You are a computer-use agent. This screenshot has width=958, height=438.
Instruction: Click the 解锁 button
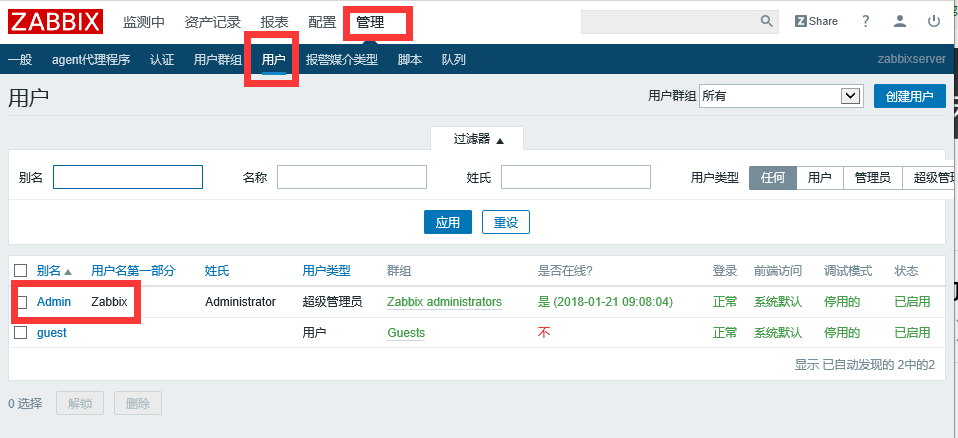coord(80,403)
